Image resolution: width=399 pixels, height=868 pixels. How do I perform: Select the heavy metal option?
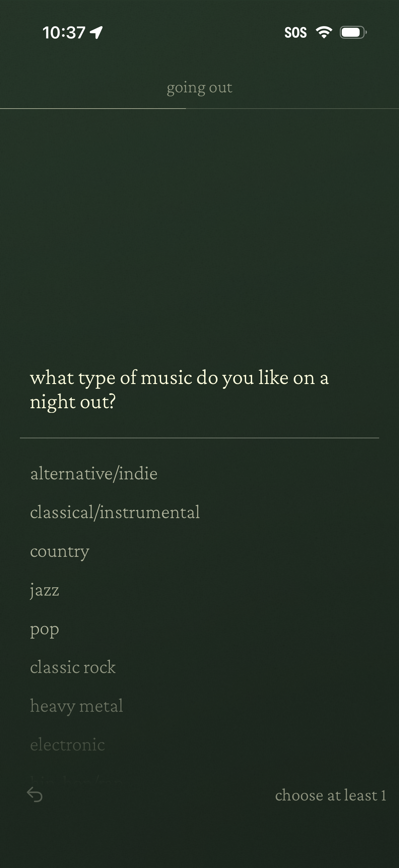point(76,705)
